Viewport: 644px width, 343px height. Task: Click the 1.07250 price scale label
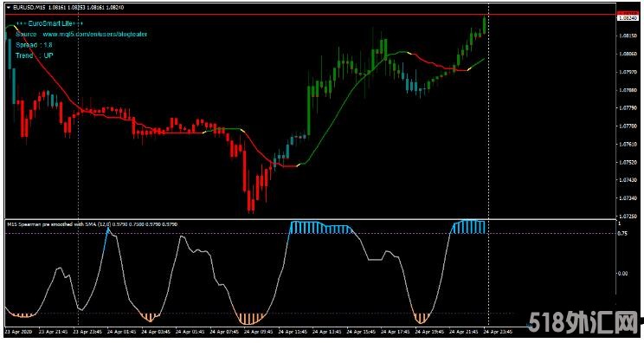pos(628,216)
